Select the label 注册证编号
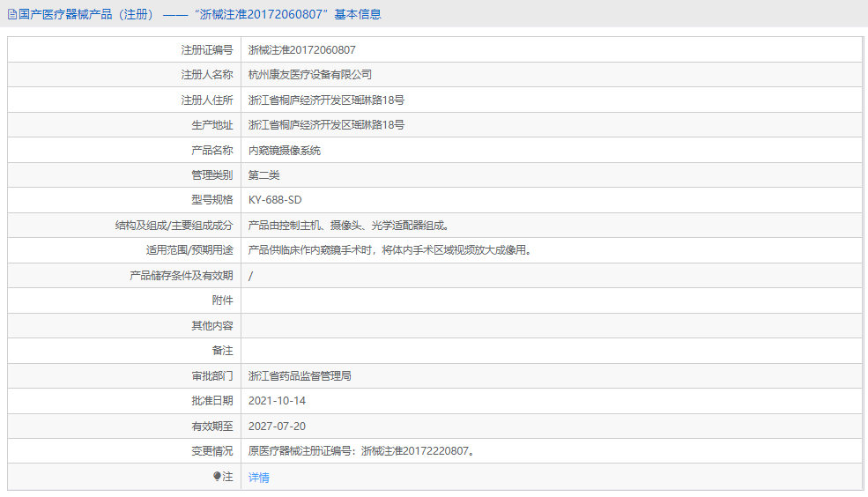Viewport: 868px width, 497px height. tap(207, 50)
